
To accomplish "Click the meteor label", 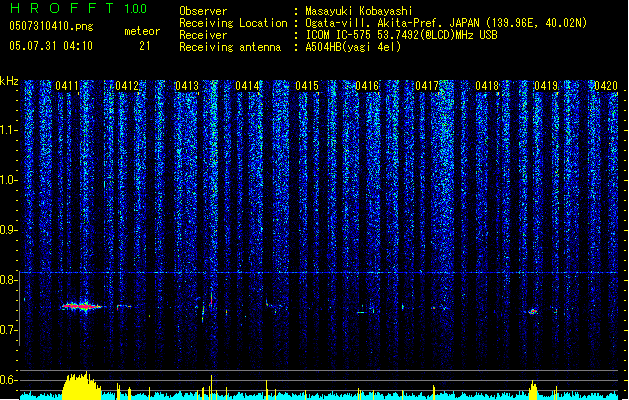I will pos(142,31).
